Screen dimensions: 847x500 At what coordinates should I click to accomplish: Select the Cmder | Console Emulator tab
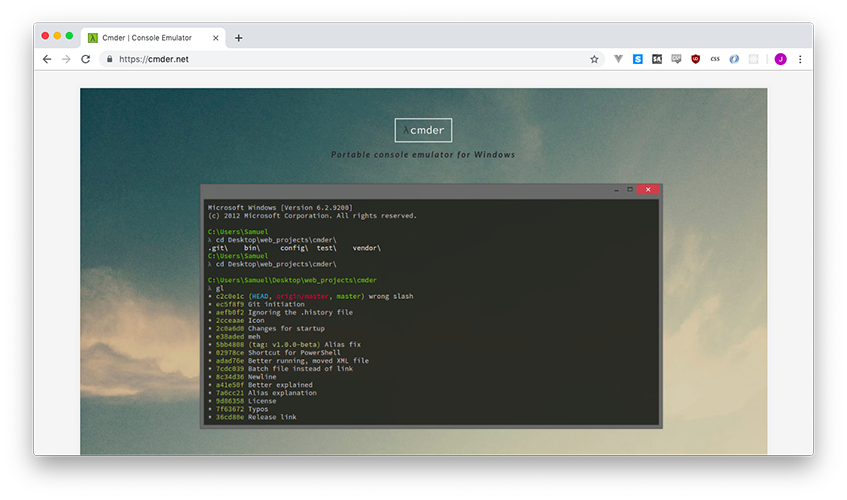coord(153,38)
